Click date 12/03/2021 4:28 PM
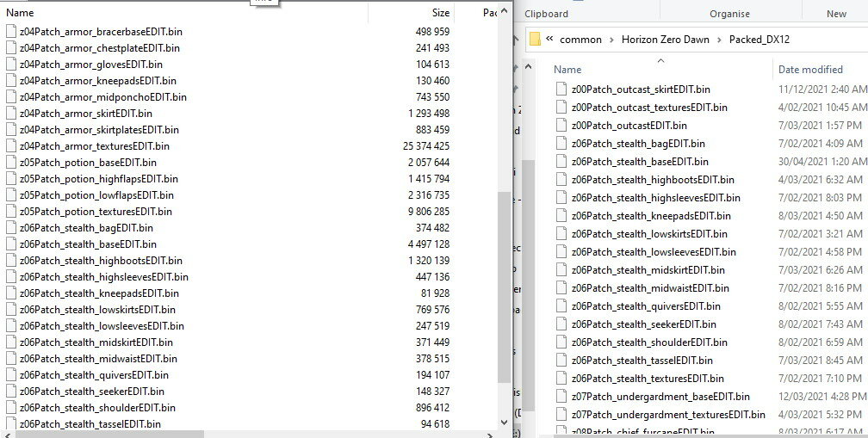868x438 pixels. (822, 397)
